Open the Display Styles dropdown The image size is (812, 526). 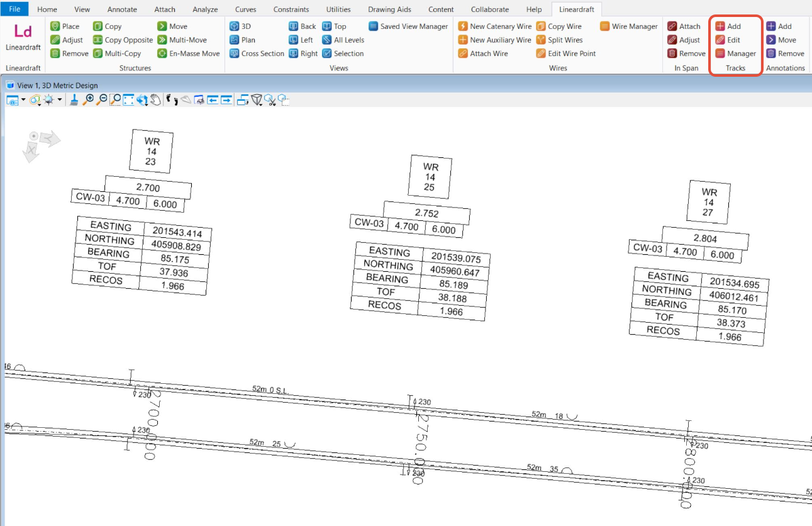[x=35, y=99]
